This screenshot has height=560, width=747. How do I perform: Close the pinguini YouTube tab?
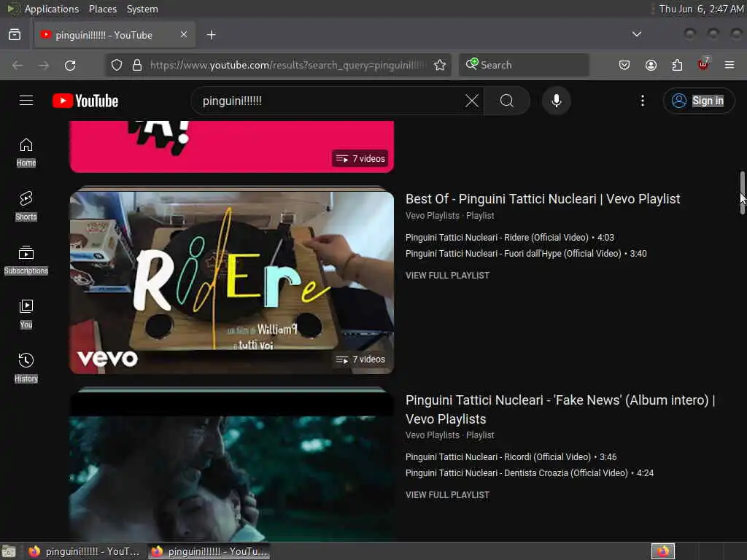click(184, 34)
